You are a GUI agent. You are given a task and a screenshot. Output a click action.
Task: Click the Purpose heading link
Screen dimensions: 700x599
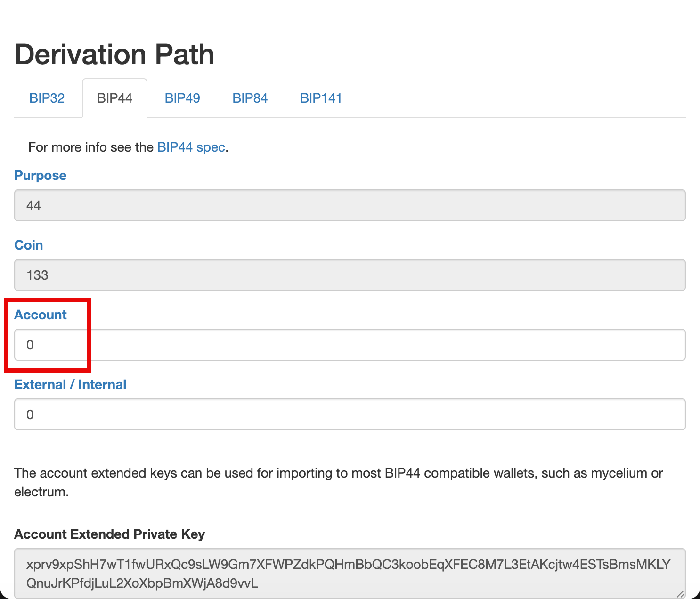click(40, 175)
